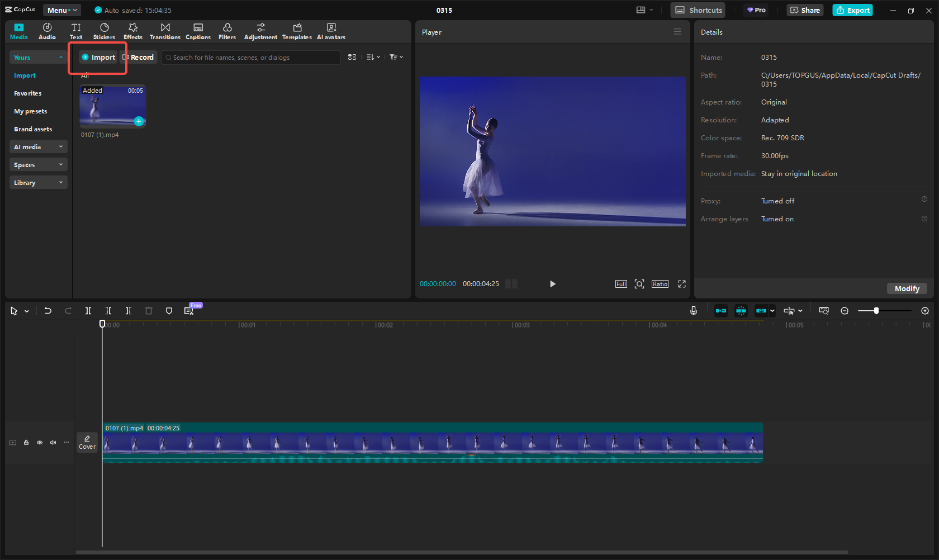
Task: Click the Export button
Action: coord(852,10)
